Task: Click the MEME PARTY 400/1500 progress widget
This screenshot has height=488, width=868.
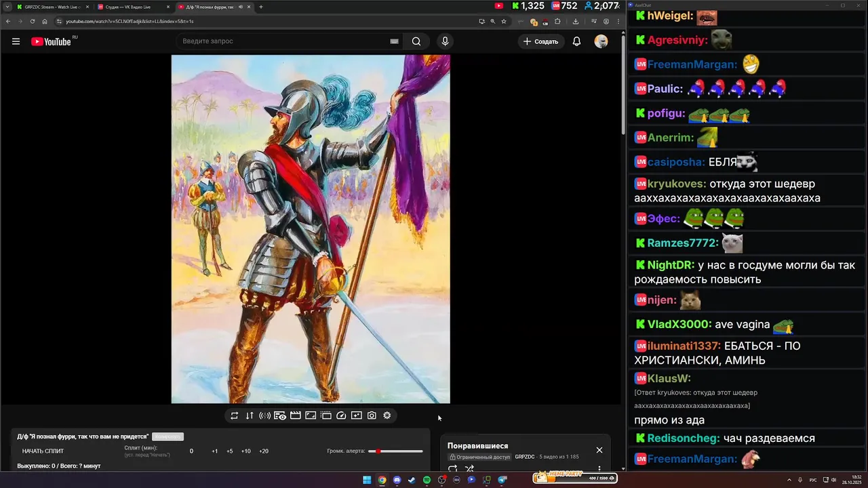Action: [575, 478]
